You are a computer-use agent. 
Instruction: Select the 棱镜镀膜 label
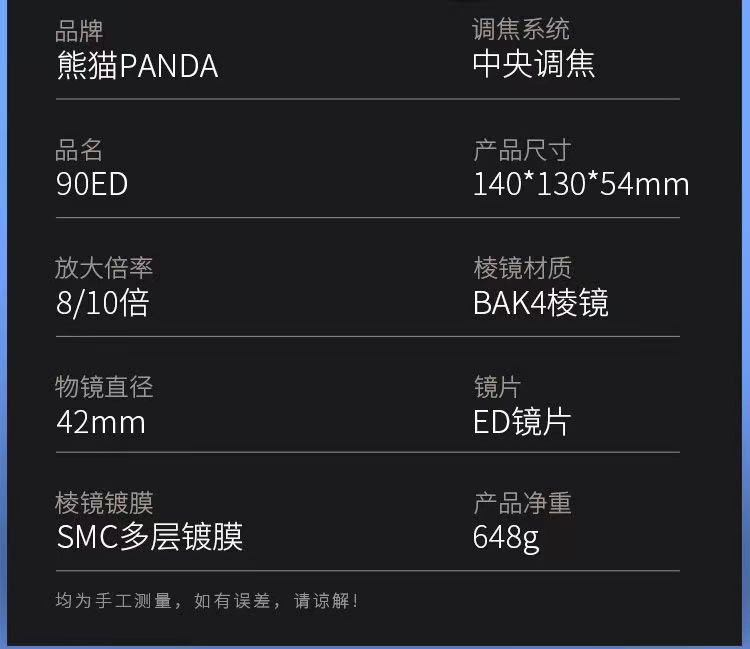tap(104, 503)
